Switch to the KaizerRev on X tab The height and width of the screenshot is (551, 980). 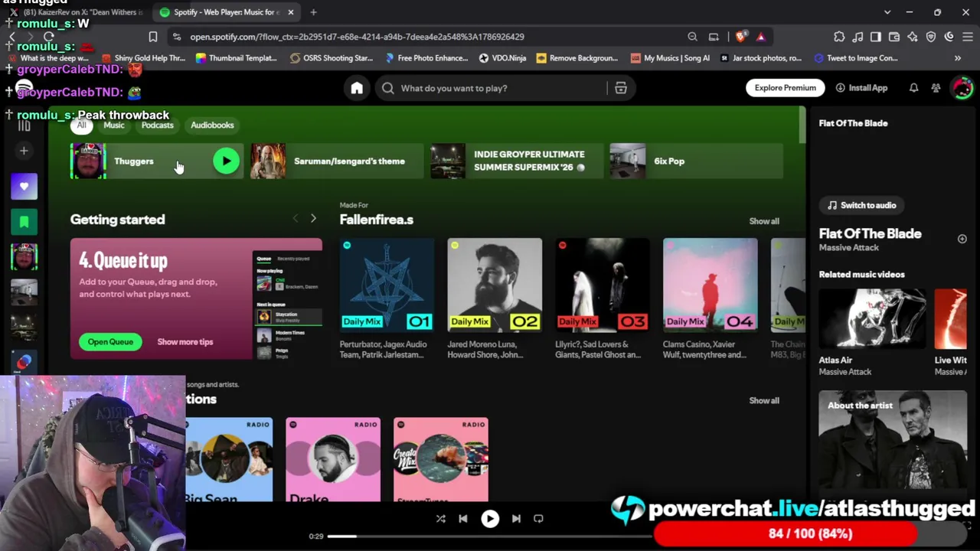pyautogui.click(x=77, y=12)
